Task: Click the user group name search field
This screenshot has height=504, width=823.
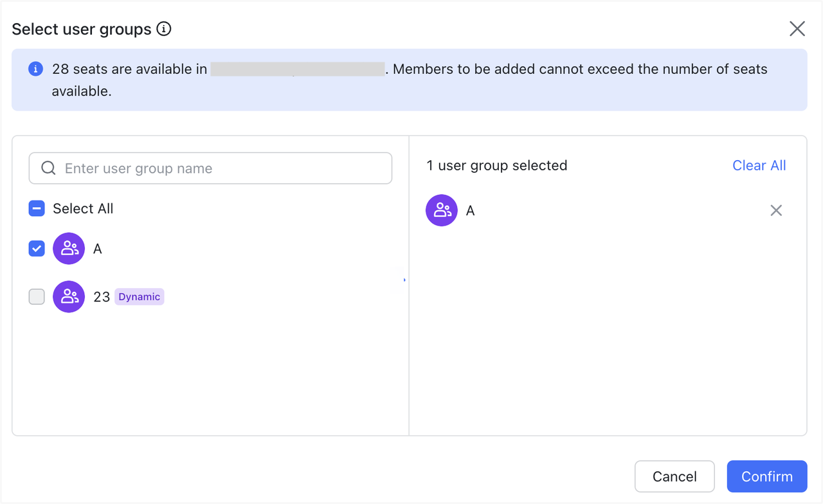Action: [210, 168]
